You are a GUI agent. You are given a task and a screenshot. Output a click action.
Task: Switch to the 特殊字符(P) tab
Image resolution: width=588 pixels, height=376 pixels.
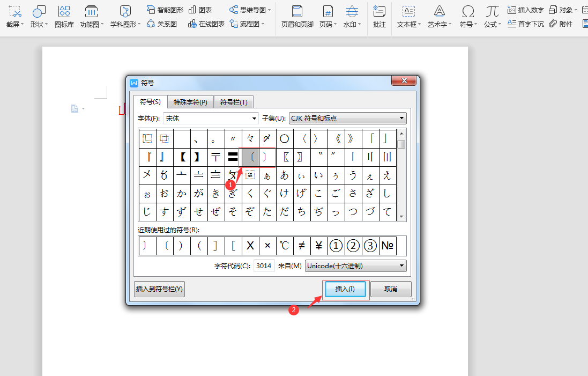[190, 102]
